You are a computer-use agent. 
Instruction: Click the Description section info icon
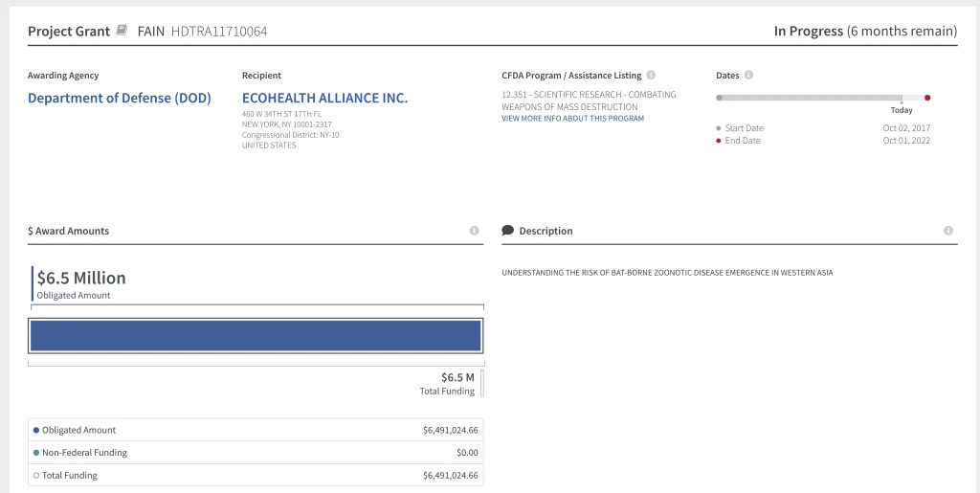click(x=948, y=231)
